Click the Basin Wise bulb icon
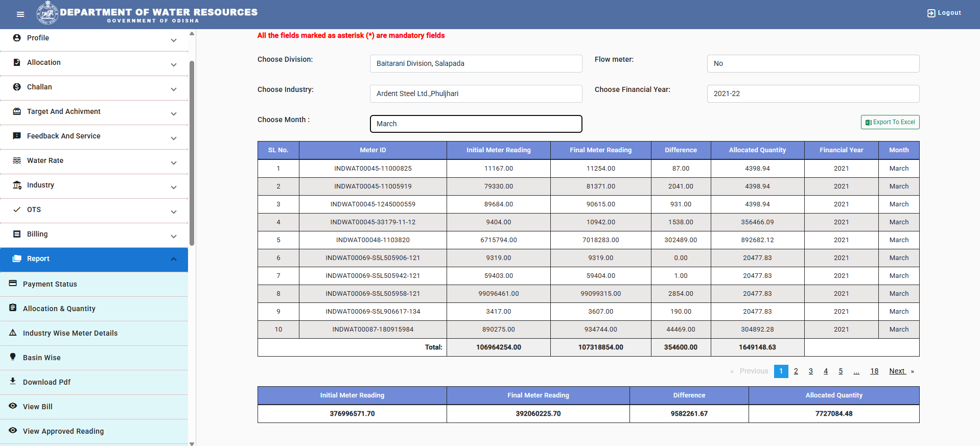This screenshot has width=980, height=446. click(x=13, y=357)
